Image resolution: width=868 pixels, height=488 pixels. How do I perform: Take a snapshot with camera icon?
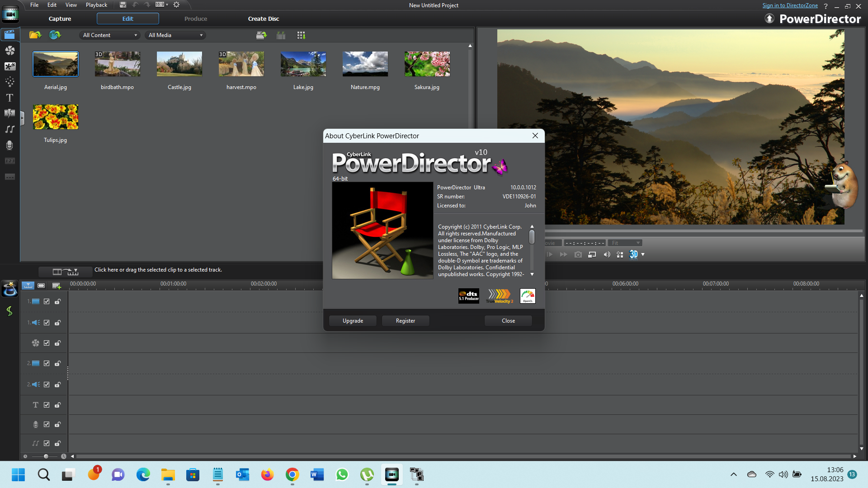pyautogui.click(x=578, y=254)
